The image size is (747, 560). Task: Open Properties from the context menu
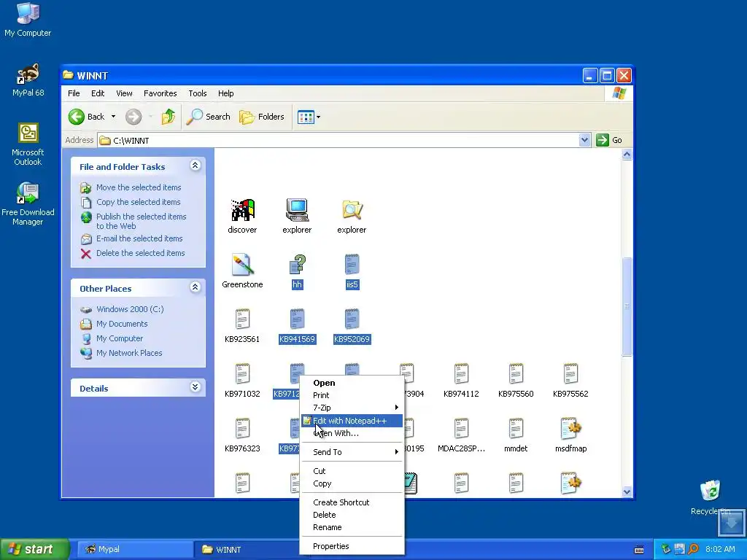352,546
